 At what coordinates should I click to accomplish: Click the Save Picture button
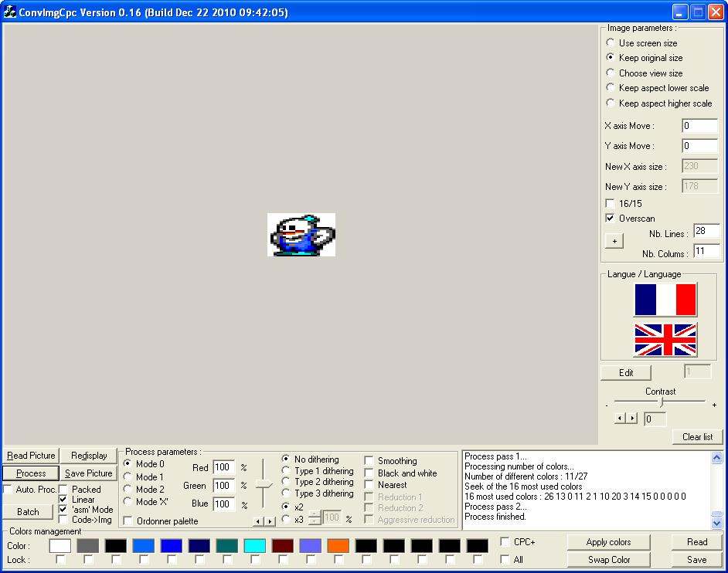coord(89,473)
